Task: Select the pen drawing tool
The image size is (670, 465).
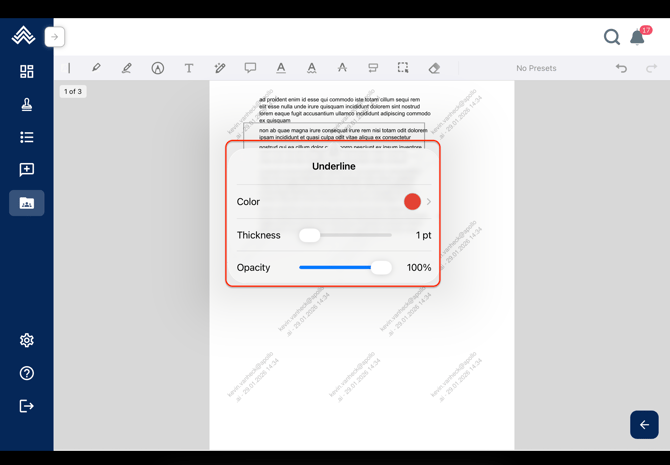Action: (96, 68)
